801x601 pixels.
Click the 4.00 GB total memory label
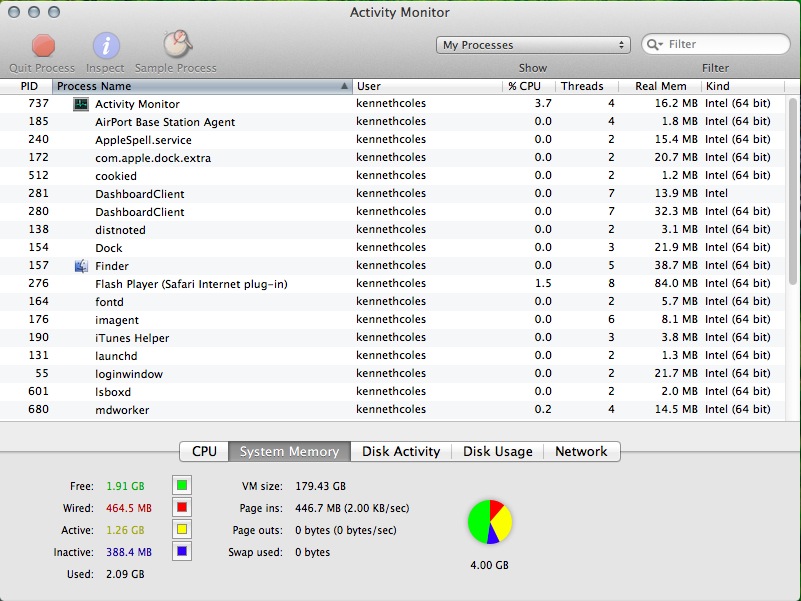pyautogui.click(x=489, y=565)
